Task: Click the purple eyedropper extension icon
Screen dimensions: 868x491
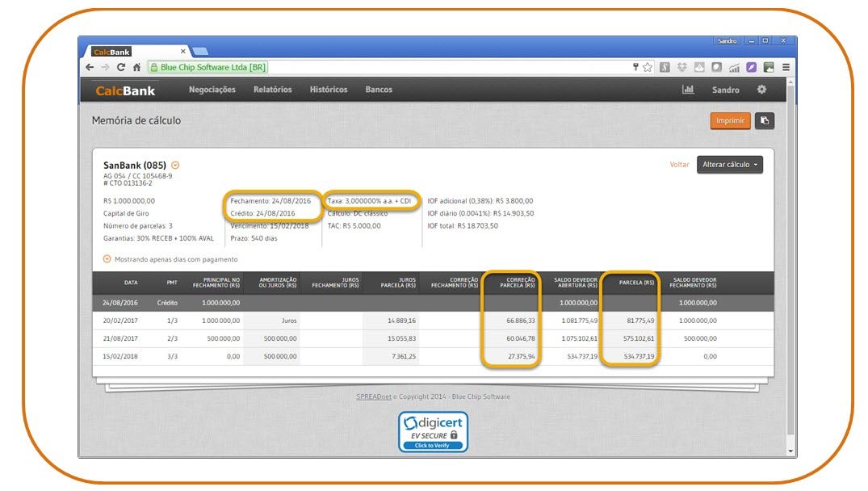Action: [x=751, y=67]
